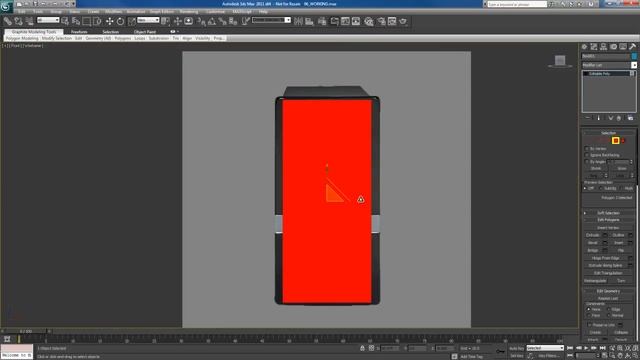Screen dimensions: 640x360
Task: Toggle Window/Crossing selection icon
Action: tap(97, 21)
